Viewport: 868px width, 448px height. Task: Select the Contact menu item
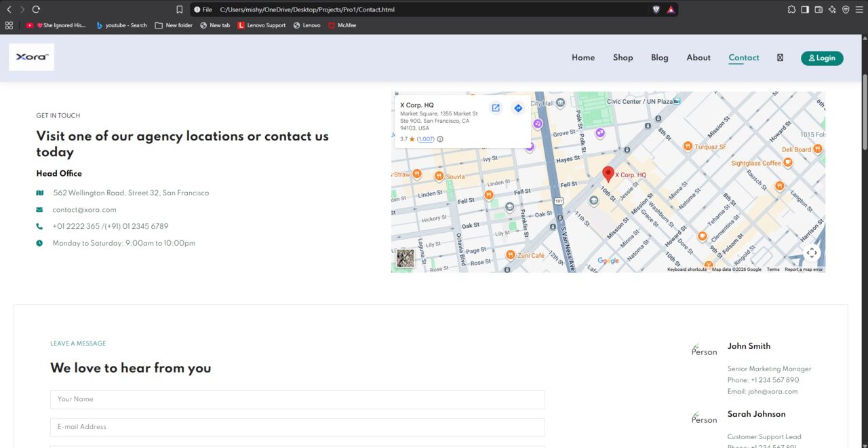[744, 58]
